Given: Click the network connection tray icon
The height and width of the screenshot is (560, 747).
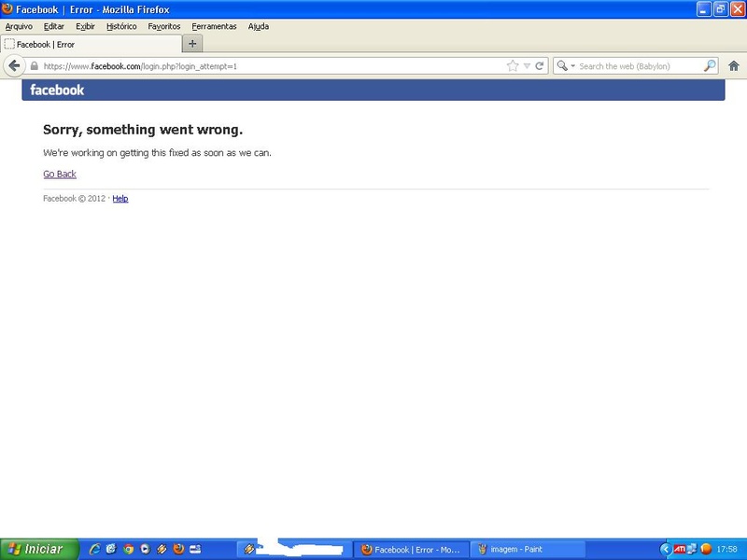Looking at the screenshot, I should click(x=692, y=550).
